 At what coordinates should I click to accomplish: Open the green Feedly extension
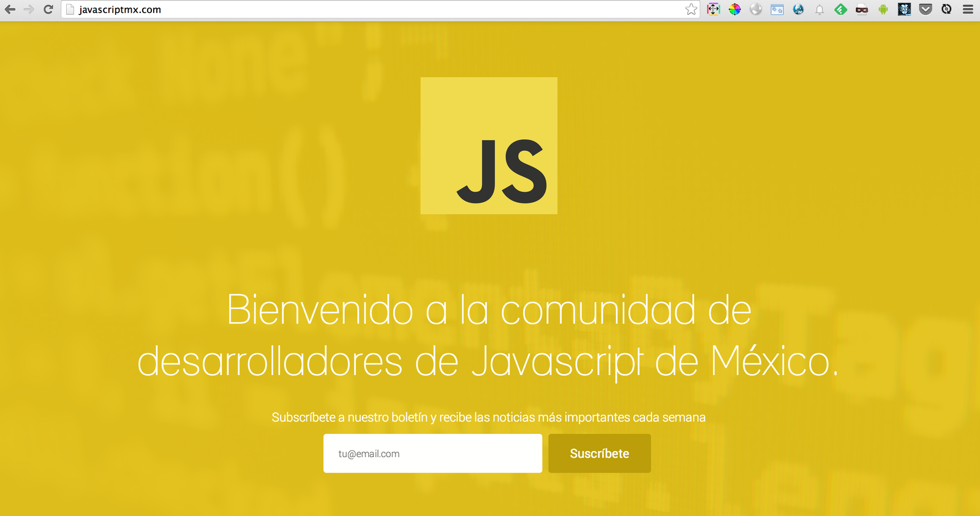coord(841,9)
